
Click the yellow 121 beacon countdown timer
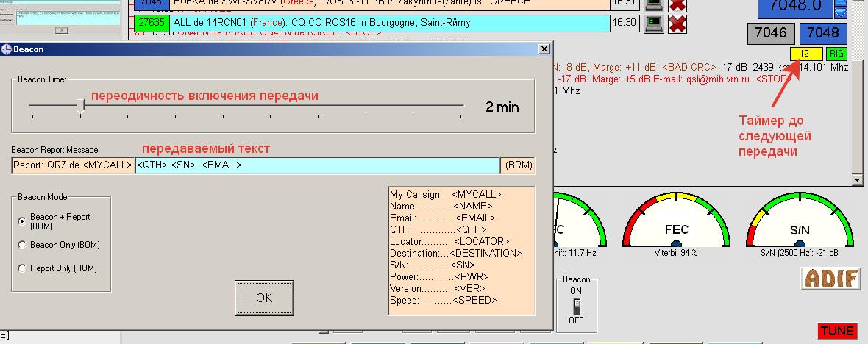pos(805,54)
